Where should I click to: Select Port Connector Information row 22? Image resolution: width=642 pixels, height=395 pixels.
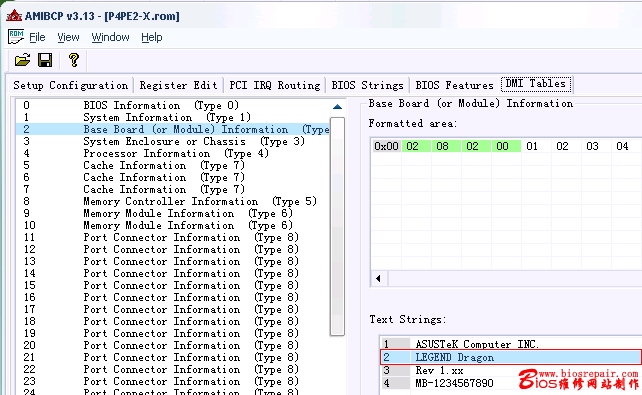coord(172,370)
